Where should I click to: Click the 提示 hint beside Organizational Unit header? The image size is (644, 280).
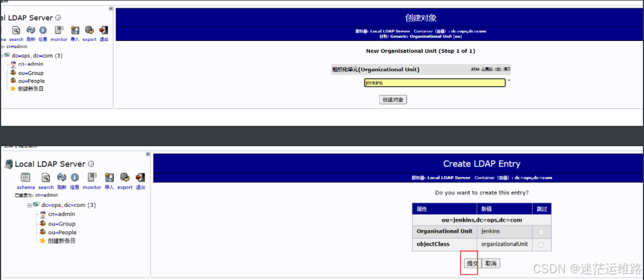[x=507, y=70]
